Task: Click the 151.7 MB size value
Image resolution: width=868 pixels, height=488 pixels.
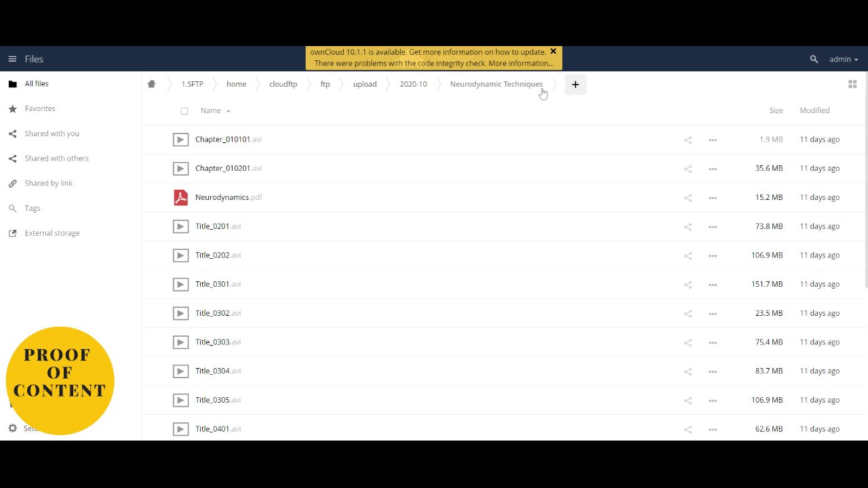Action: 767,284
